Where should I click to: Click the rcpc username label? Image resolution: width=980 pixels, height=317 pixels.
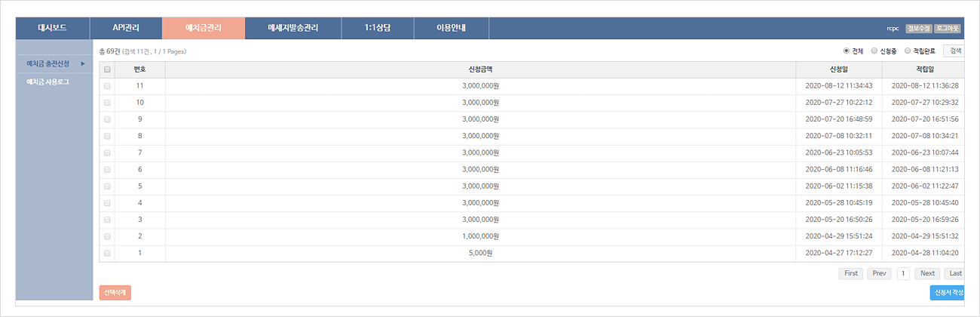click(x=893, y=29)
